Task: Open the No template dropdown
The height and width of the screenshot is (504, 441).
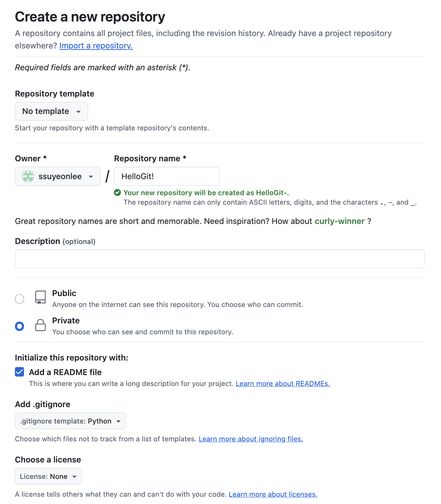Action: point(51,111)
